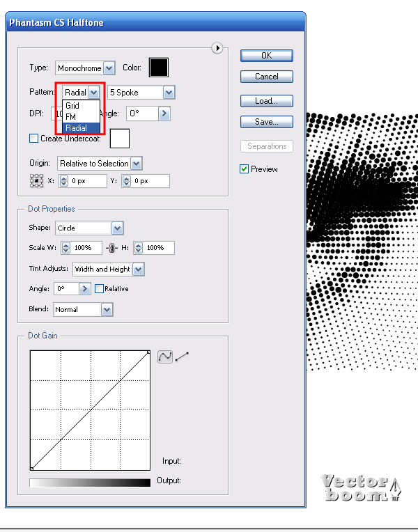Enable the Relative angle checkbox

click(99, 288)
